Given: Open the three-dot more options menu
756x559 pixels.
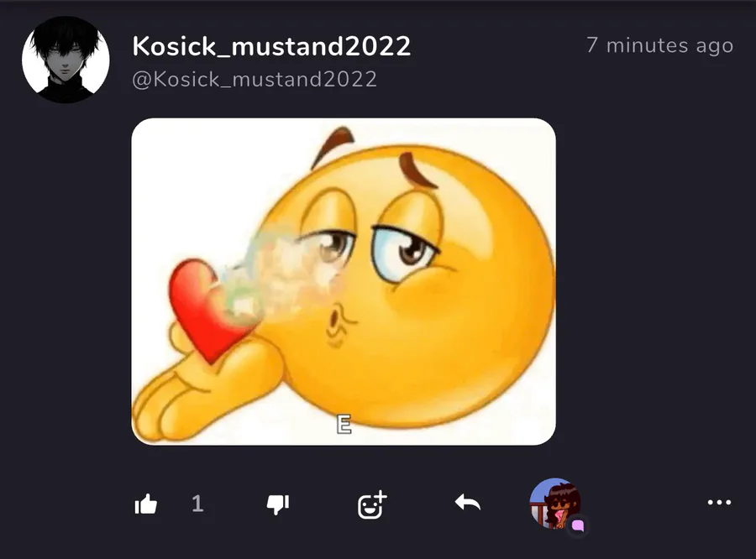Looking at the screenshot, I should pyautogui.click(x=719, y=503).
